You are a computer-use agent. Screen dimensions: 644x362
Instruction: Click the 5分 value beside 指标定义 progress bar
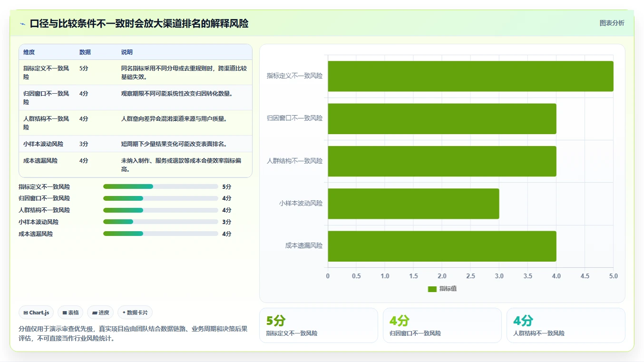pos(226,186)
